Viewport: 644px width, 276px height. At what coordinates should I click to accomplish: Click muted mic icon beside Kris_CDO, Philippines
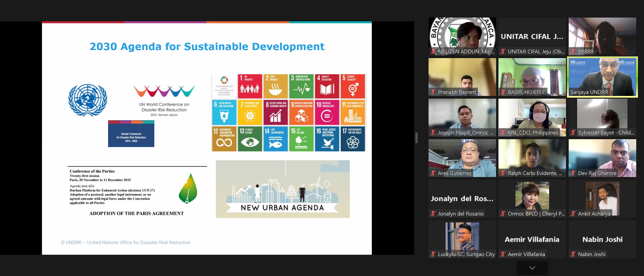click(x=503, y=133)
